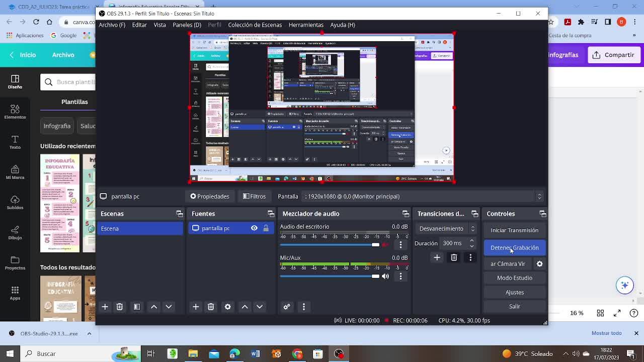Open audio mixer menu three-dots at panel bottom
Screen dimensions: 644x362
tap(304, 307)
